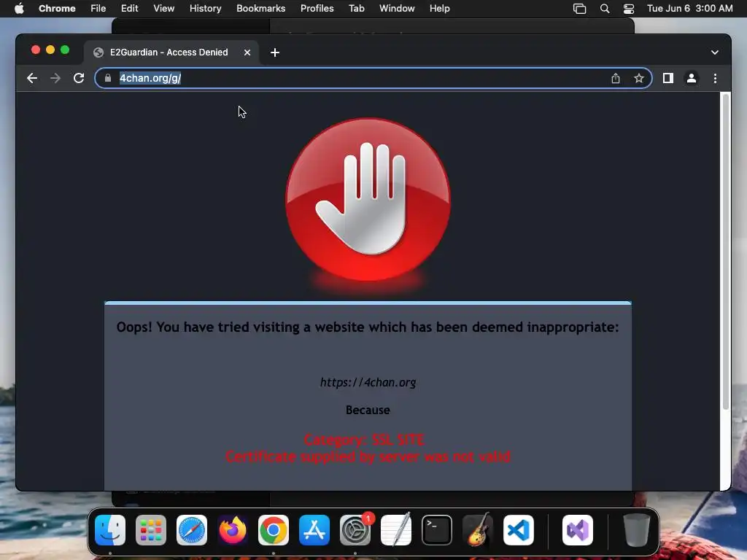Screen dimensions: 747x560
Task: Share this page with the share icon
Action: click(616, 78)
